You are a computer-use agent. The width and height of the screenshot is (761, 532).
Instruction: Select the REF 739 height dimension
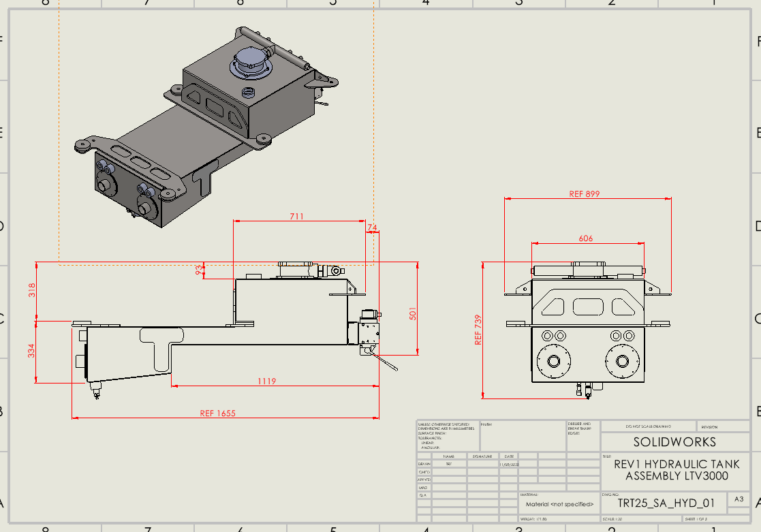478,330
